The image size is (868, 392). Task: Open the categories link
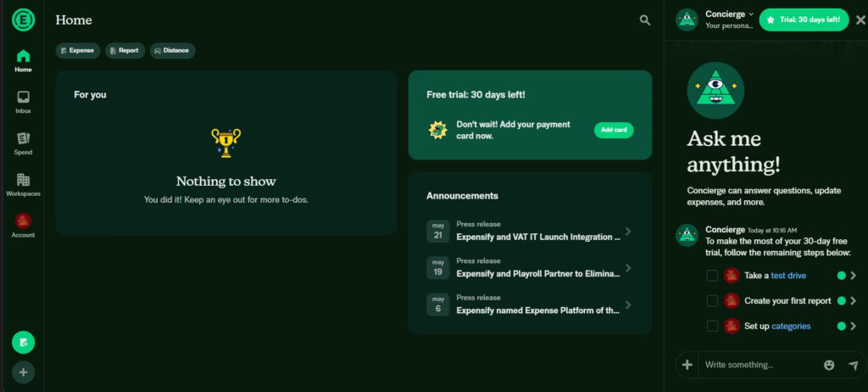click(791, 326)
